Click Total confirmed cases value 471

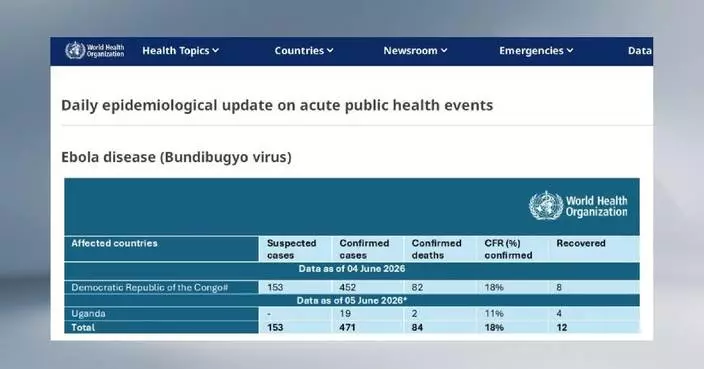tap(348, 327)
